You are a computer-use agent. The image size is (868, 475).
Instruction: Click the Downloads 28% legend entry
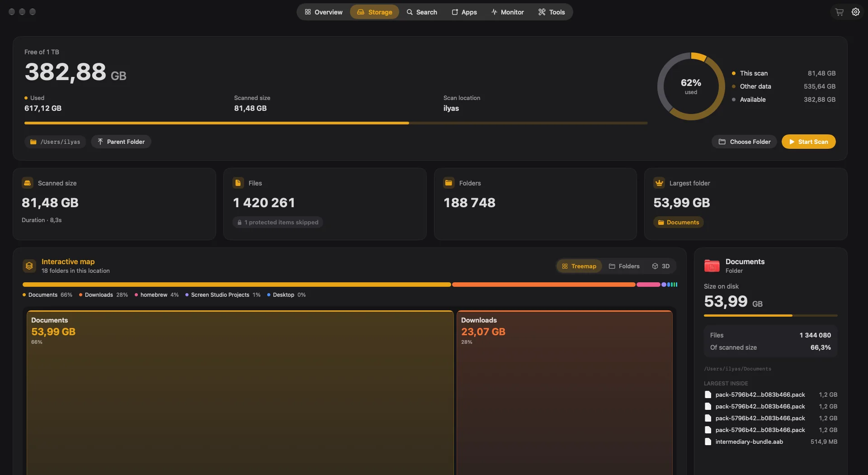pyautogui.click(x=104, y=294)
